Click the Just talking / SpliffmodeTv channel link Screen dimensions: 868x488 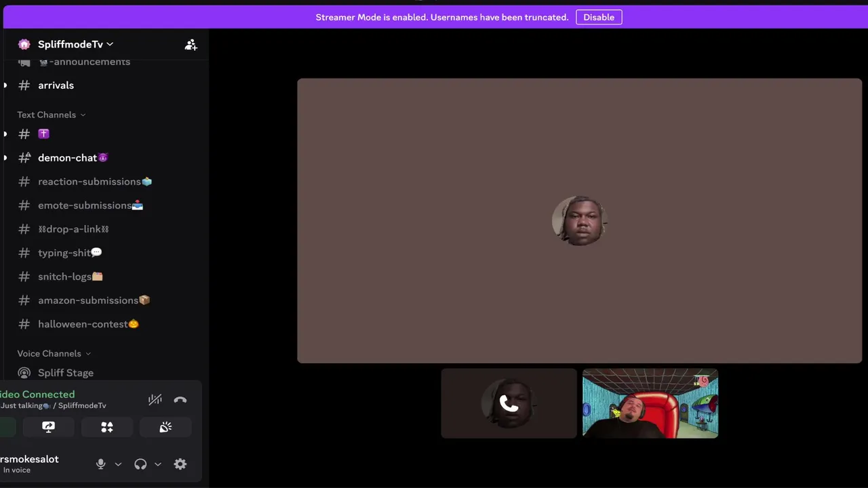54,405
